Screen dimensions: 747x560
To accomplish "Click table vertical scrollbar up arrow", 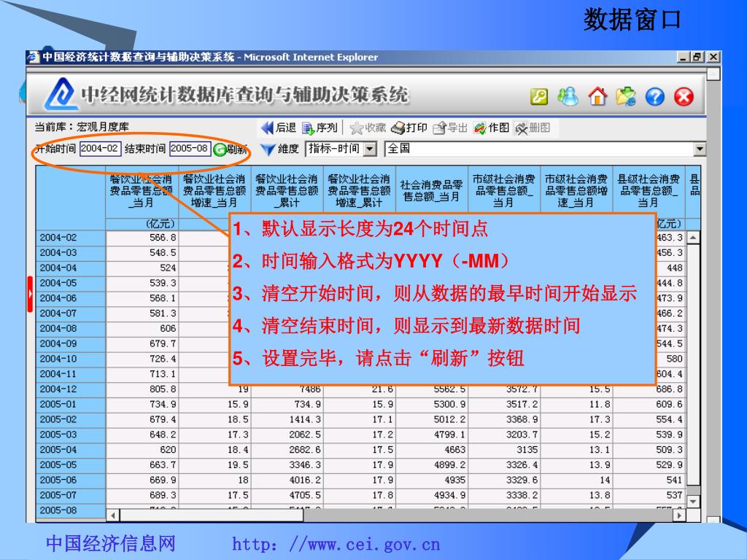I will click(x=693, y=237).
